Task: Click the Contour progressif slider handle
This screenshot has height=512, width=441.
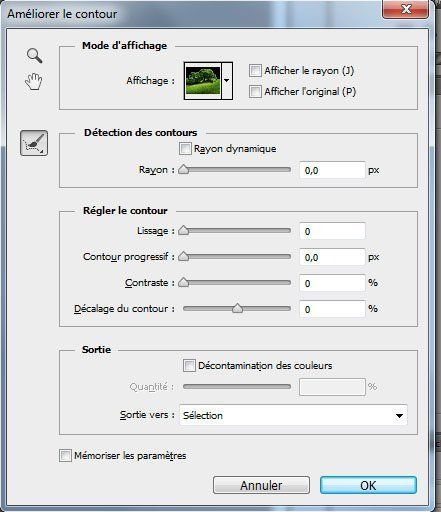Action: [x=183, y=256]
